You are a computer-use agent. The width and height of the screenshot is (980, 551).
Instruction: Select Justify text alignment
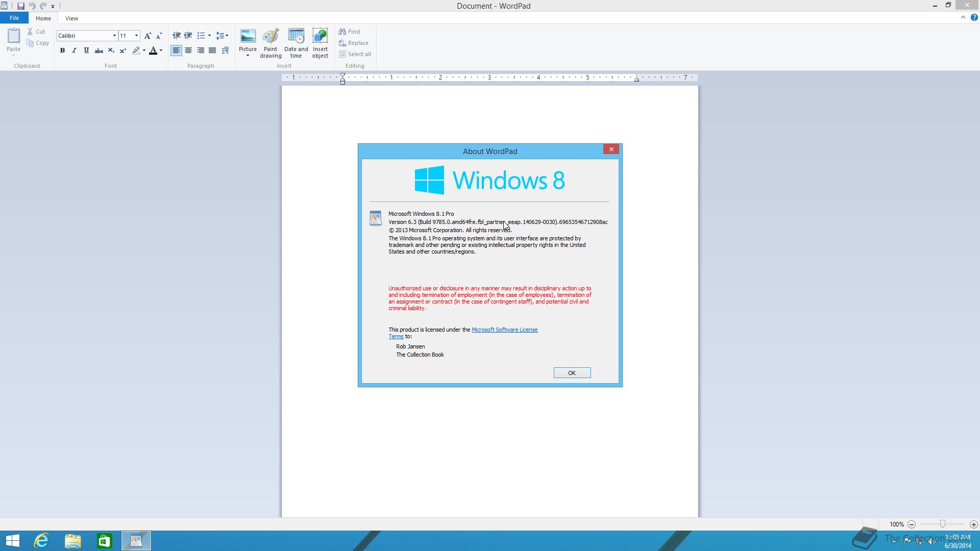(212, 51)
